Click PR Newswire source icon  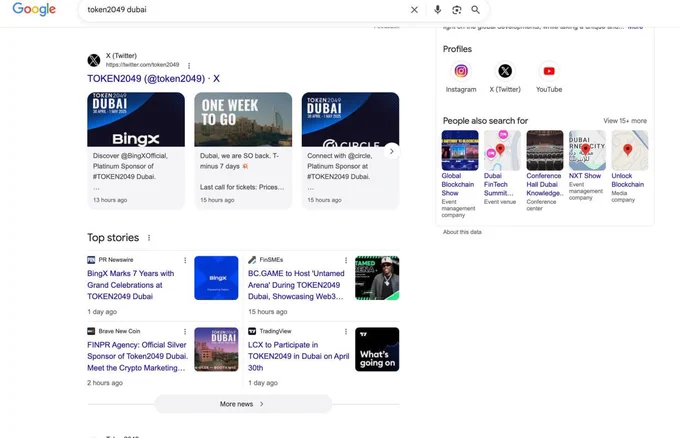coord(91,260)
